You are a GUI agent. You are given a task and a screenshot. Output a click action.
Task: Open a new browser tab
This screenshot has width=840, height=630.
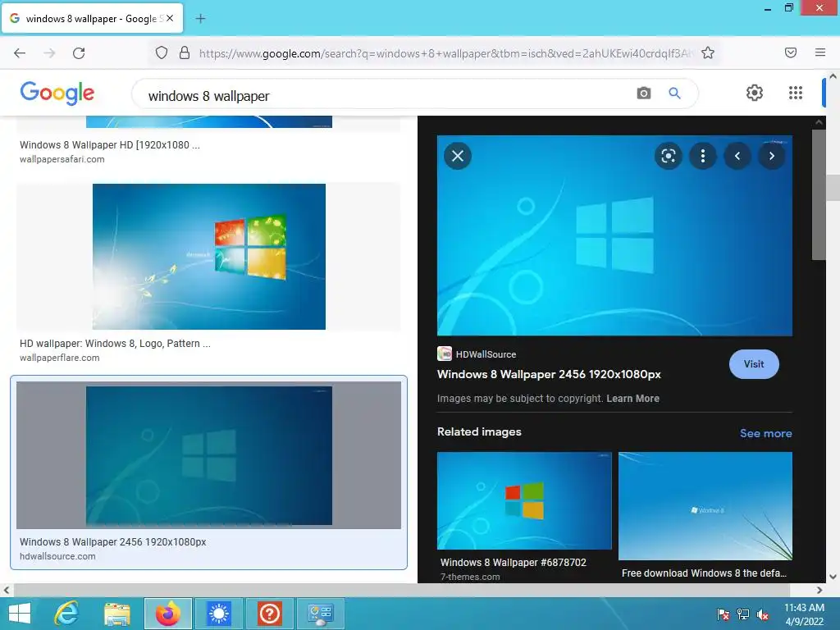click(x=200, y=19)
